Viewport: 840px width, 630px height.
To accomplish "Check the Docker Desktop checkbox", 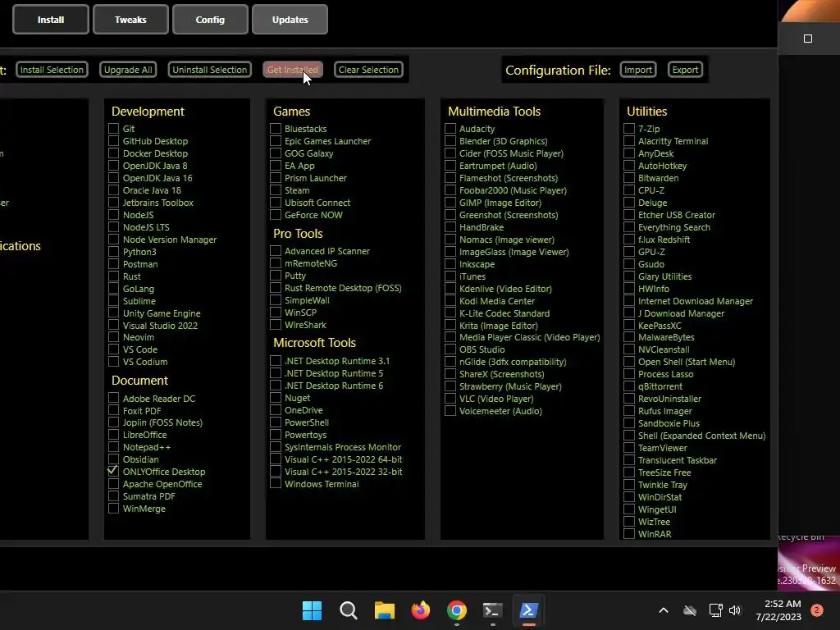I will (x=113, y=153).
